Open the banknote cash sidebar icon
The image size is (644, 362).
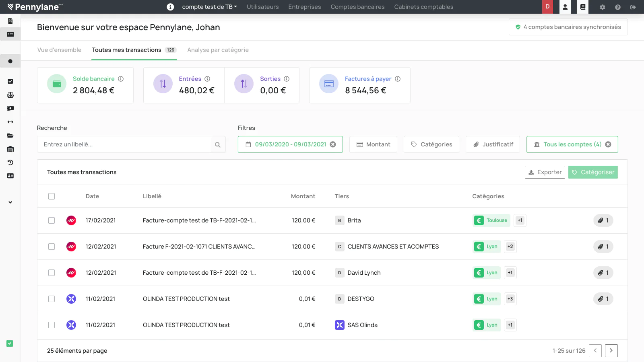pyautogui.click(x=10, y=108)
